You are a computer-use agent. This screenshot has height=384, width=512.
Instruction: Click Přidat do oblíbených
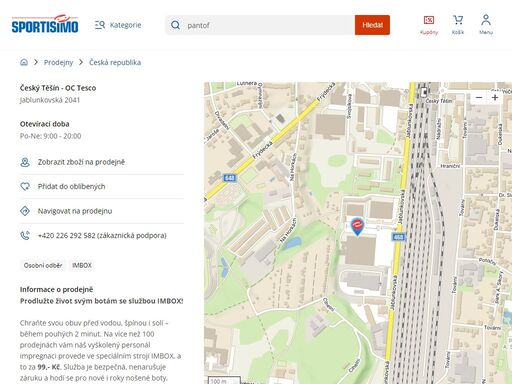(71, 186)
